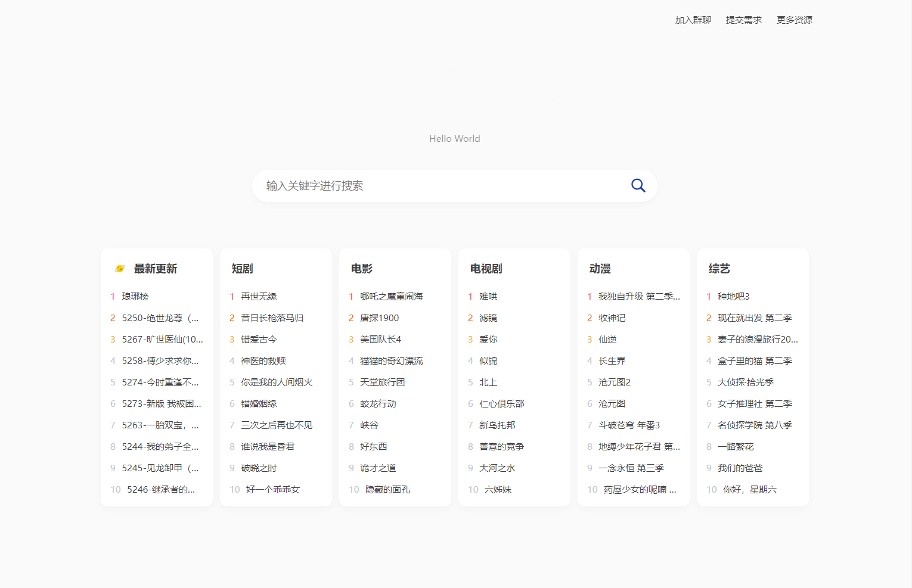Open 哪吒之魔童闹海 in the 电影 list
Viewport: 912px width, 588px height.
(x=390, y=296)
